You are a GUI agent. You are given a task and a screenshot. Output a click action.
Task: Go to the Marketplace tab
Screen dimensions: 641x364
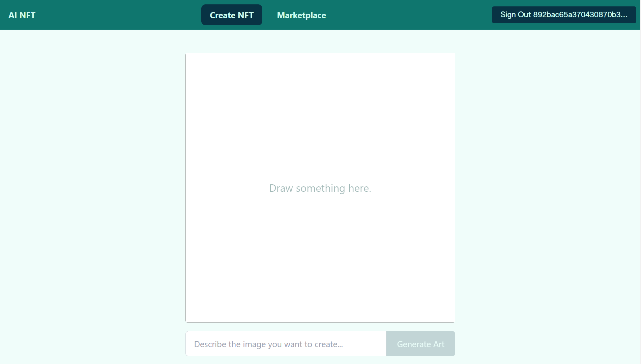point(301,15)
